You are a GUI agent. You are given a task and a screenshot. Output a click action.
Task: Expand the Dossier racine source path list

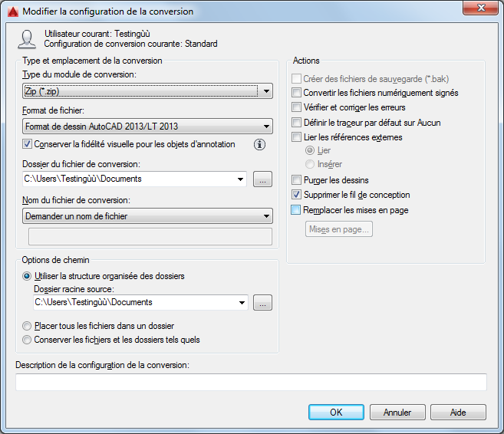coord(242,303)
